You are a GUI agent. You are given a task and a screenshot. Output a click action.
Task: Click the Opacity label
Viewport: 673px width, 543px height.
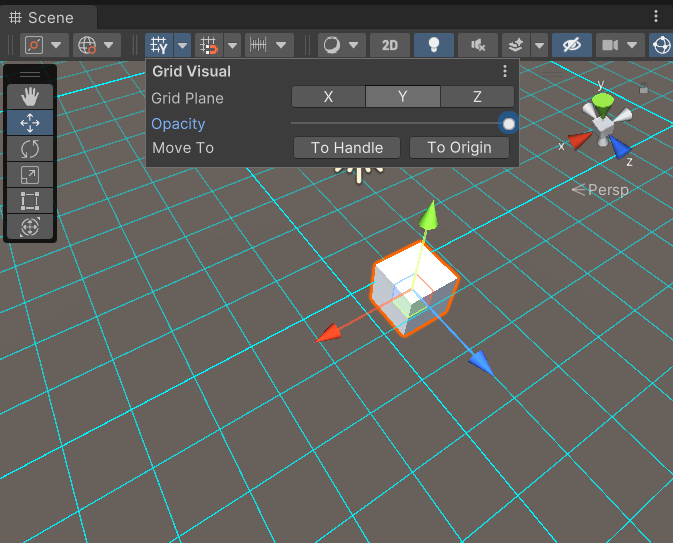point(178,124)
